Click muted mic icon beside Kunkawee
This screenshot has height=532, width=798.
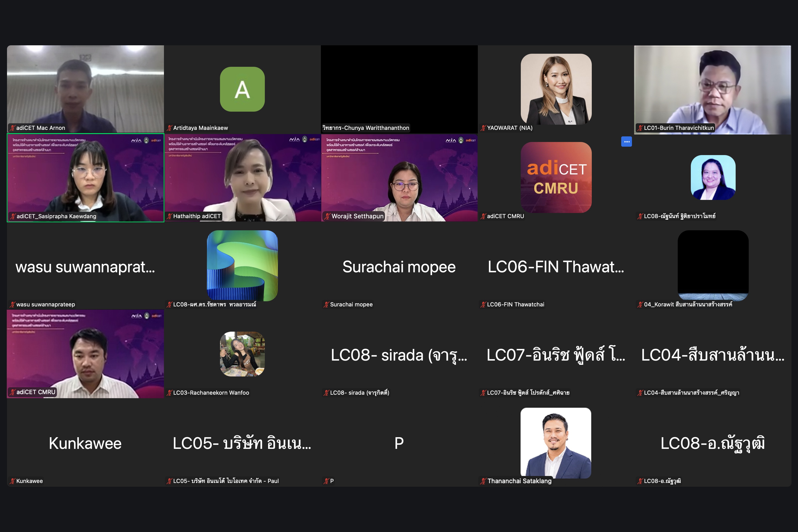(13, 481)
